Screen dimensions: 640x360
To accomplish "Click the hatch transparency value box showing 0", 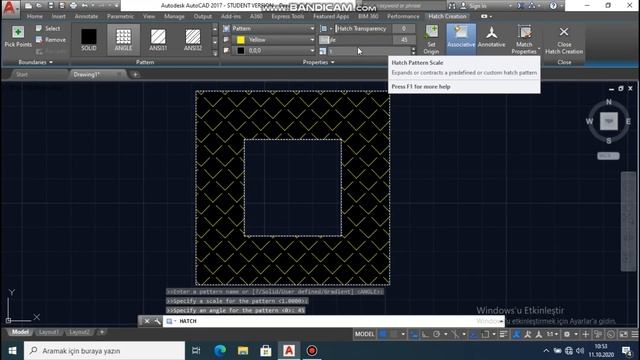I will click(x=404, y=29).
